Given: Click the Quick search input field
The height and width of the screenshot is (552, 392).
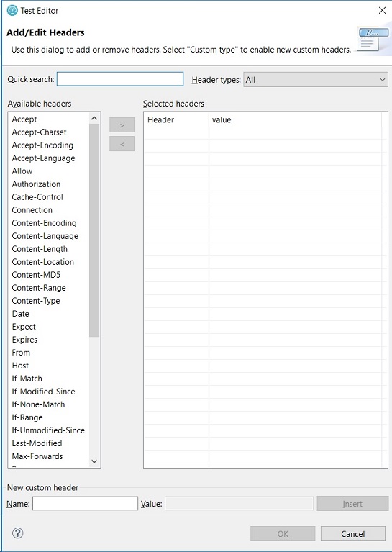Looking at the screenshot, I should point(120,79).
